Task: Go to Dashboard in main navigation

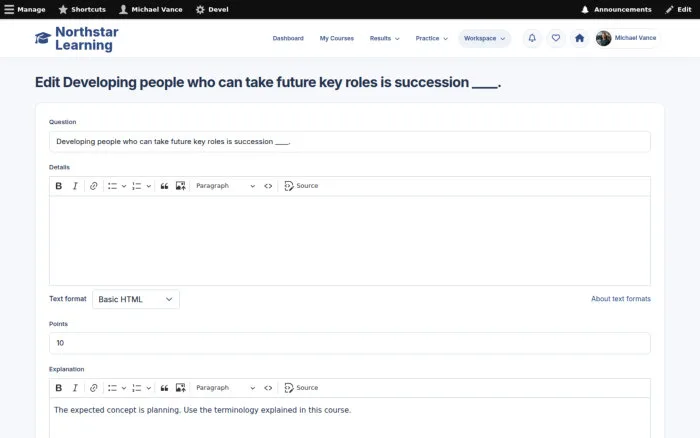Action: pyautogui.click(x=288, y=38)
